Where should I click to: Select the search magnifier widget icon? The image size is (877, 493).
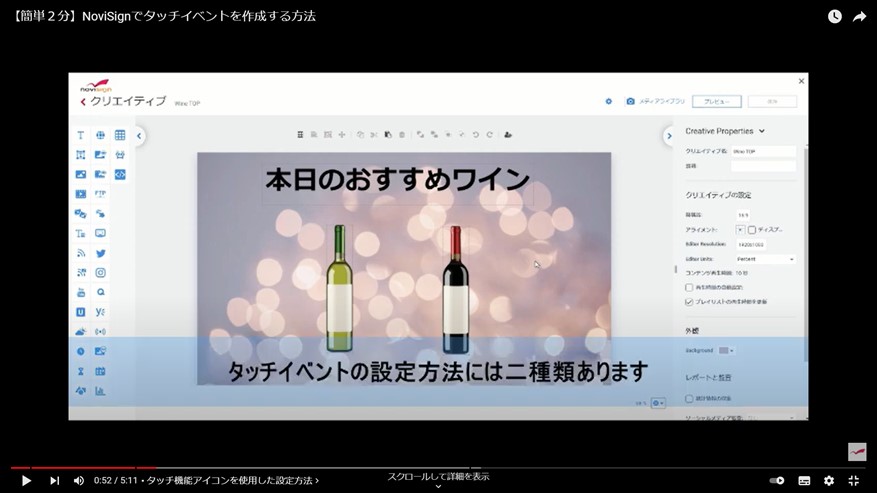[x=100, y=292]
